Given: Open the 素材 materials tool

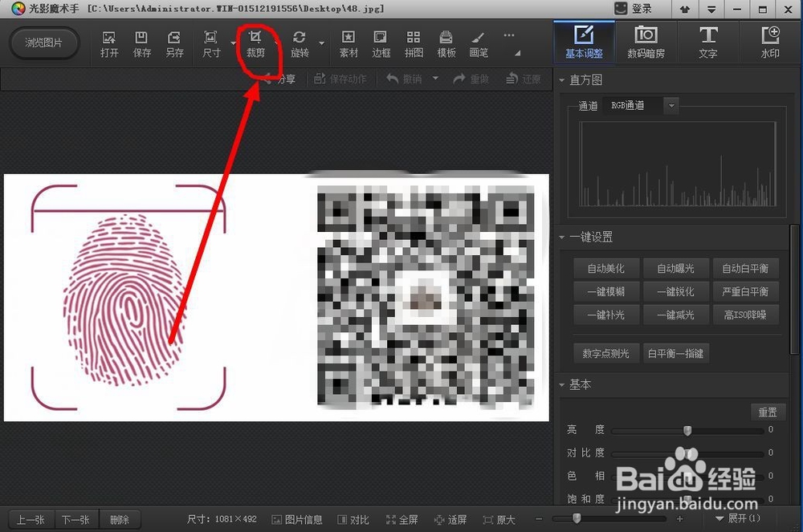Looking at the screenshot, I should [x=349, y=44].
